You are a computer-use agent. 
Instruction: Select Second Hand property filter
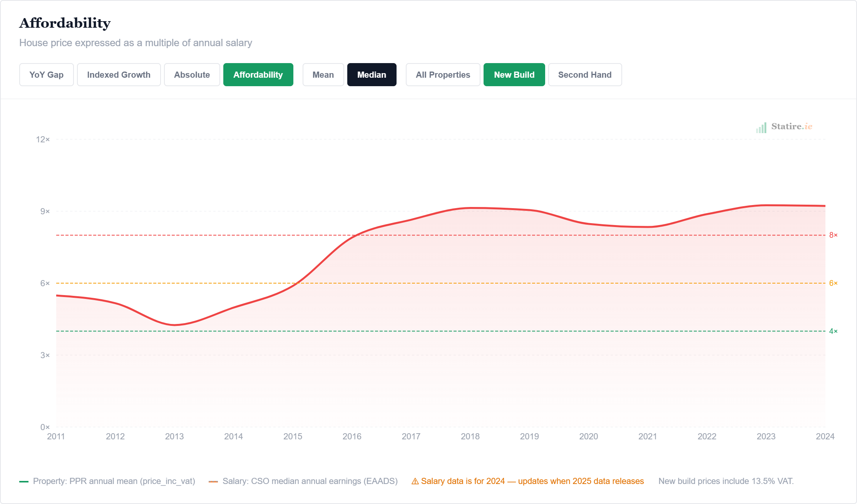[x=584, y=75]
